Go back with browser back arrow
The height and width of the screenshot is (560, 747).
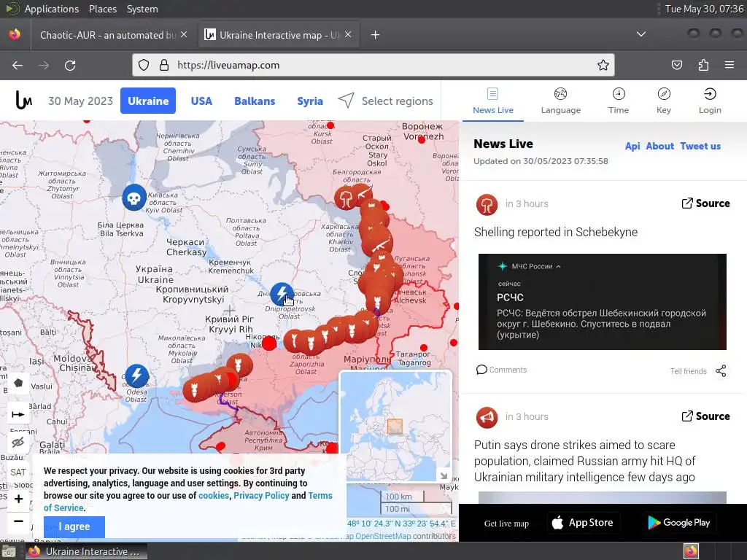pos(18,65)
